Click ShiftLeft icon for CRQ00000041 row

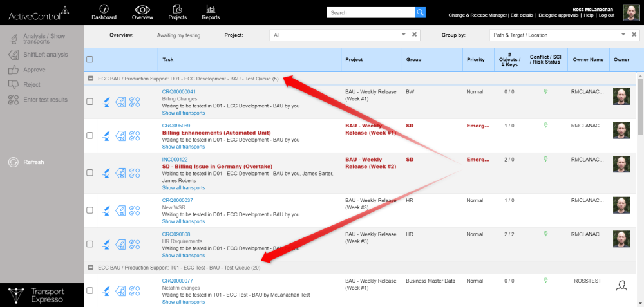120,102
